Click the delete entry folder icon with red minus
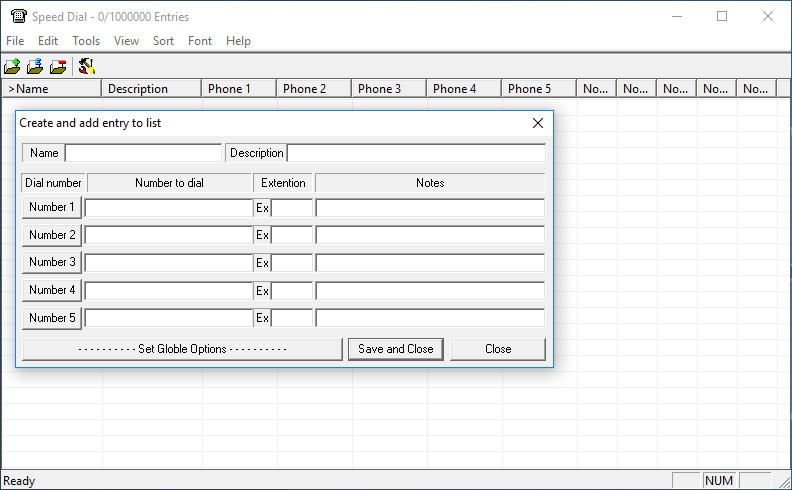This screenshot has width=792, height=490. click(x=58, y=67)
